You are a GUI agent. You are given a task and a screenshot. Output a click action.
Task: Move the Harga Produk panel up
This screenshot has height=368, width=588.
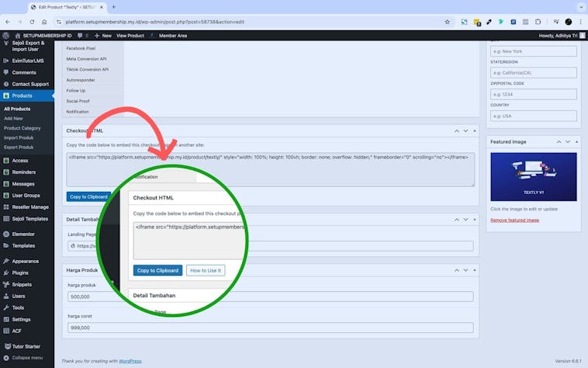point(456,269)
